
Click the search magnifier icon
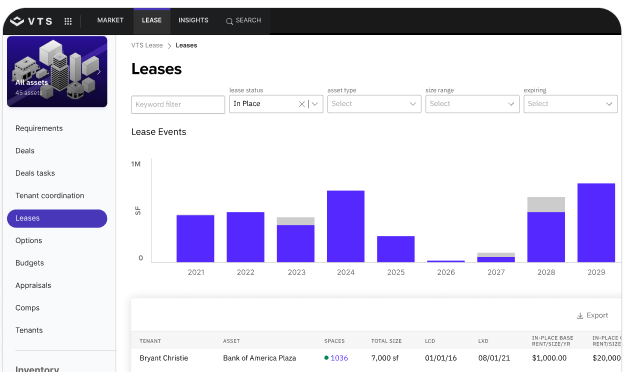coord(229,21)
